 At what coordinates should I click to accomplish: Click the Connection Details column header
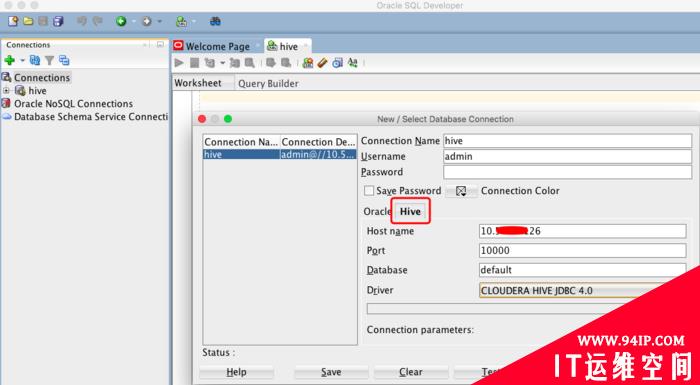click(319, 142)
